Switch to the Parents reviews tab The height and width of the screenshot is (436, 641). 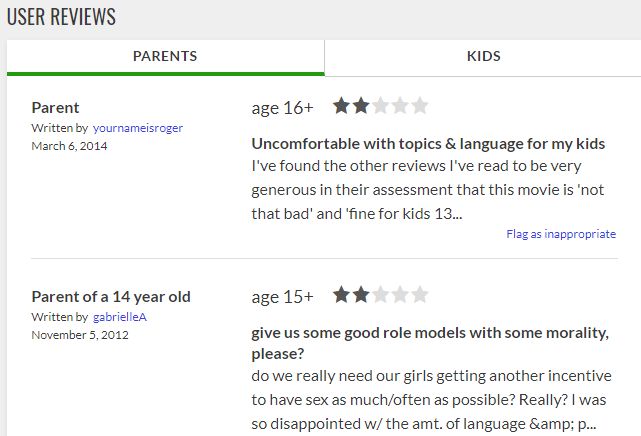tap(165, 57)
